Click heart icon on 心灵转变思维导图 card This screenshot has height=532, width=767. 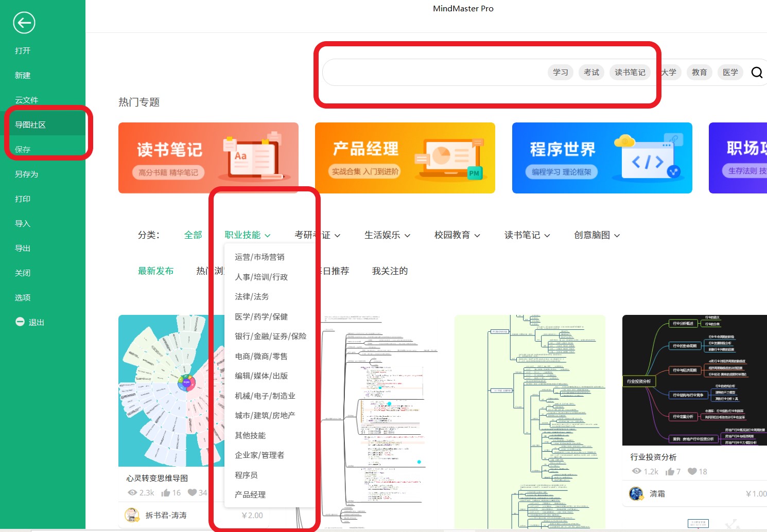pos(193,492)
